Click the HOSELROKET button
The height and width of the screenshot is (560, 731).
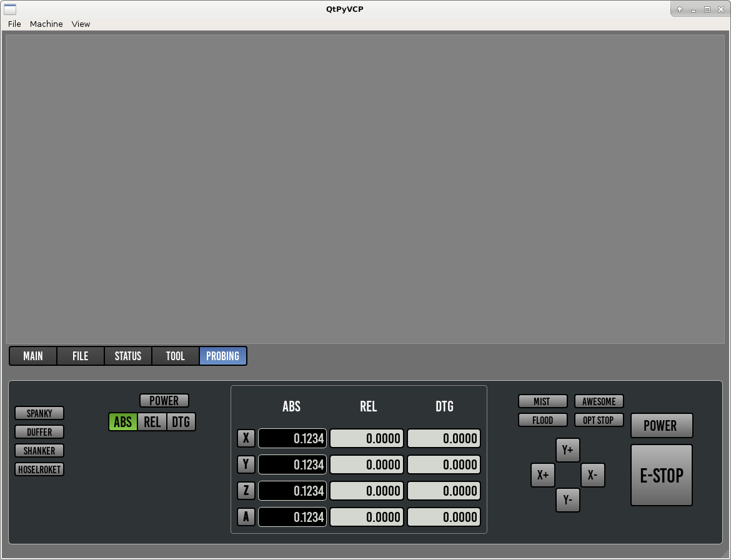pyautogui.click(x=39, y=469)
